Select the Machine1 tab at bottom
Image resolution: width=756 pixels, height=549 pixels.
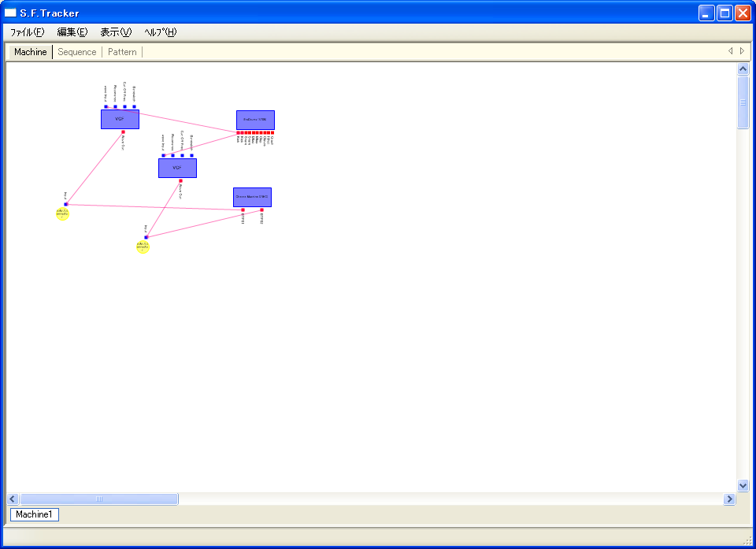pos(35,514)
